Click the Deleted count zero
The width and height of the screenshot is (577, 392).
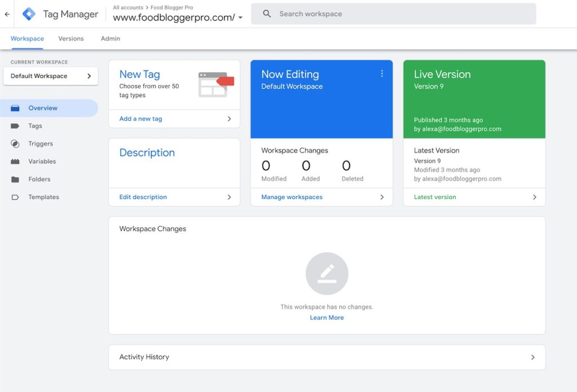(x=346, y=166)
